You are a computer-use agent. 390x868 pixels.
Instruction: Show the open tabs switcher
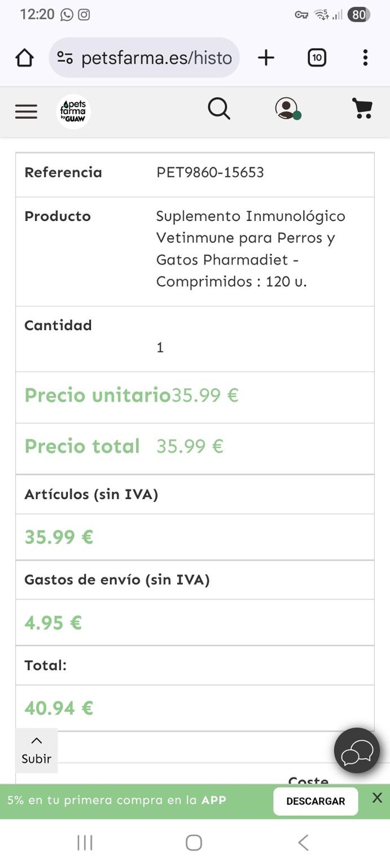click(317, 58)
